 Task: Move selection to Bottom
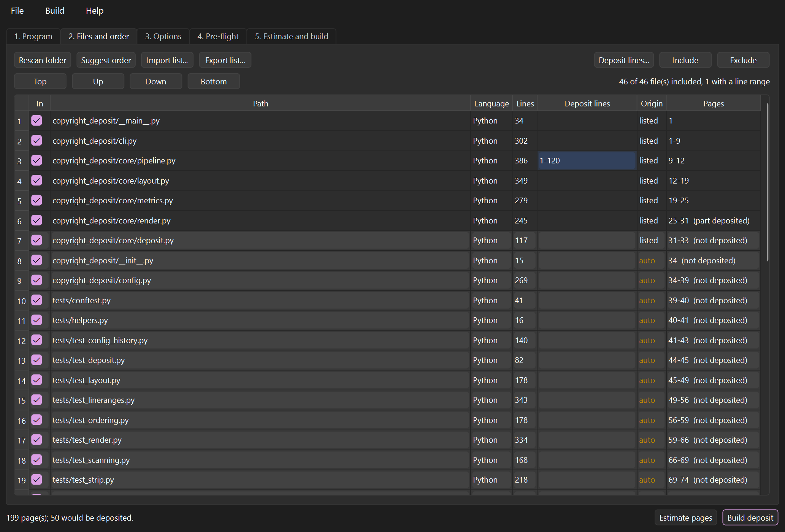(214, 81)
